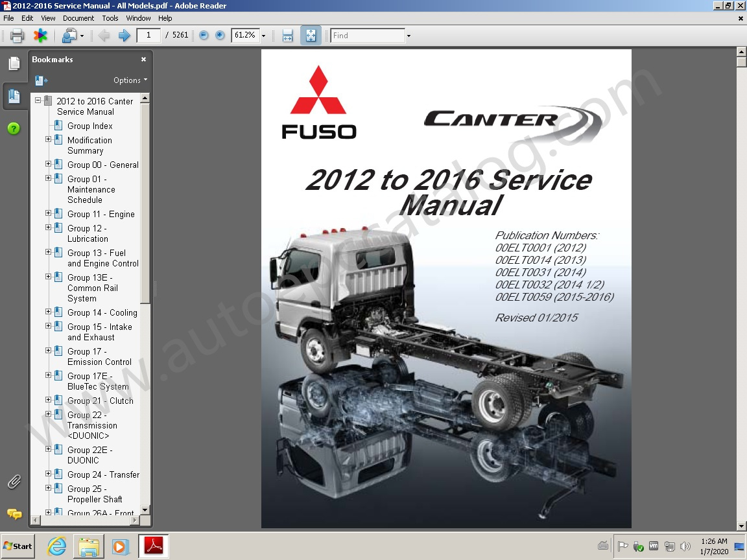Open Windows Media Player on taskbar
Screen dimensions: 747x560
(x=121, y=546)
